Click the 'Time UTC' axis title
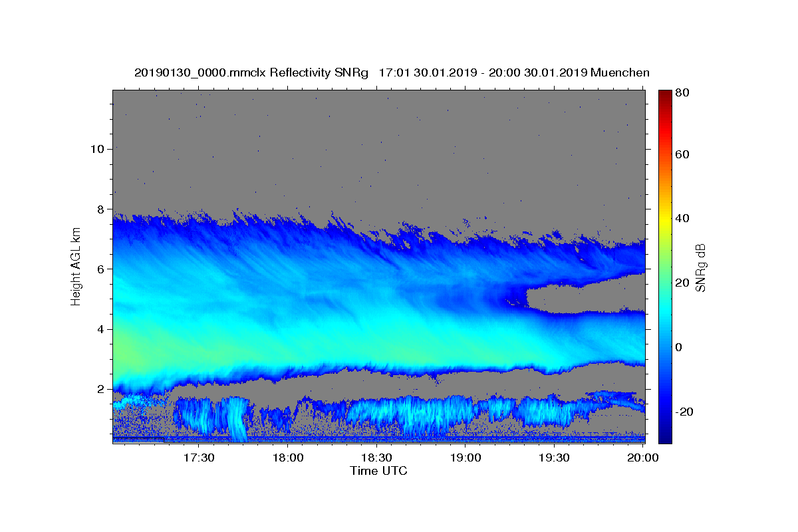The height and width of the screenshot is (532, 798). coord(378,471)
